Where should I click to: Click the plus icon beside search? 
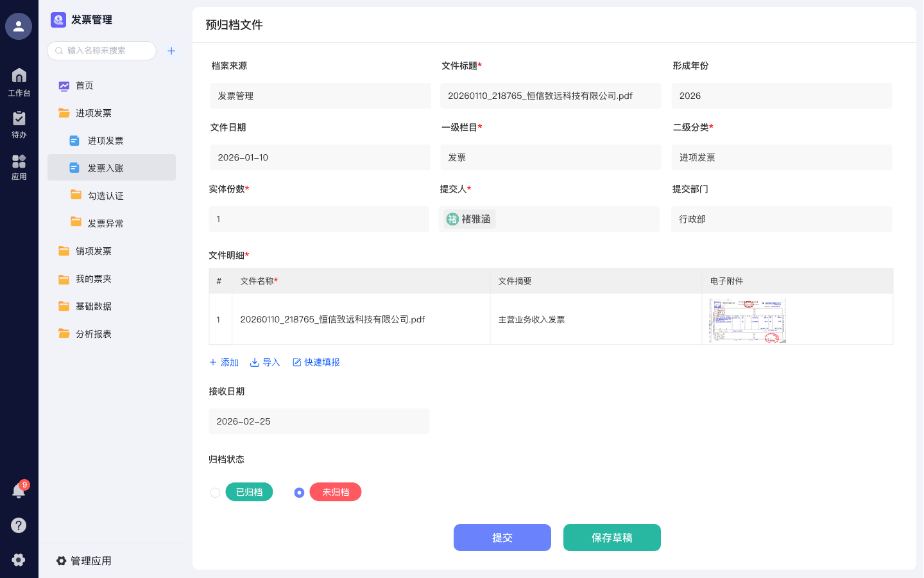pyautogui.click(x=171, y=51)
